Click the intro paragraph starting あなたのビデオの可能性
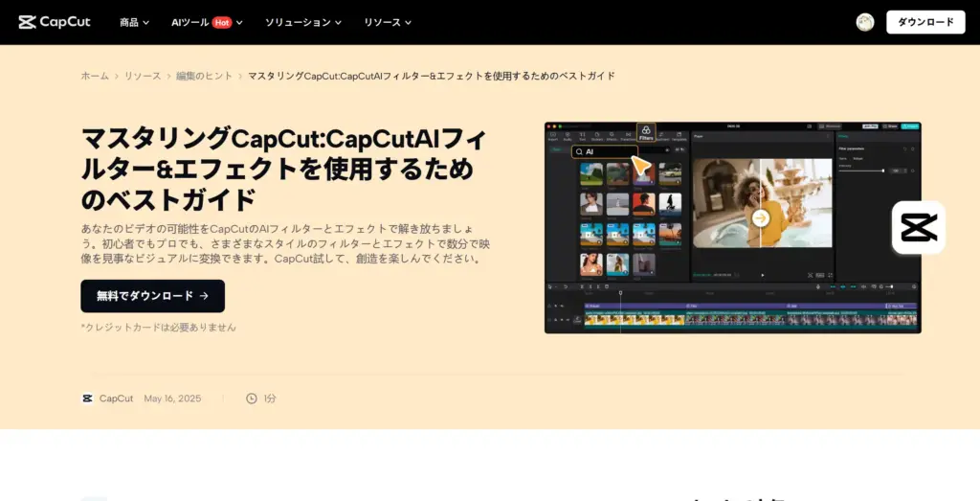Viewport: 980px width, 501px height. [285, 242]
